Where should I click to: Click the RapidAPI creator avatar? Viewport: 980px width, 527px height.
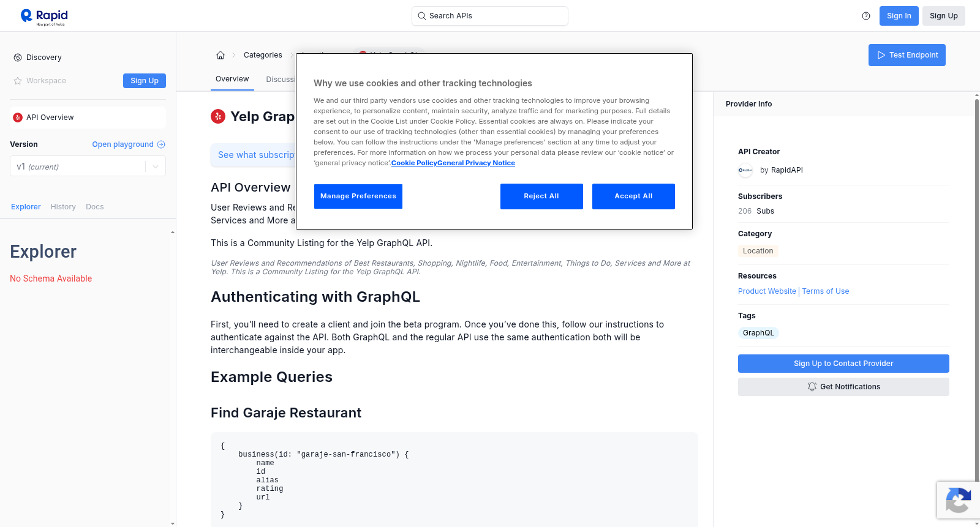745,170
